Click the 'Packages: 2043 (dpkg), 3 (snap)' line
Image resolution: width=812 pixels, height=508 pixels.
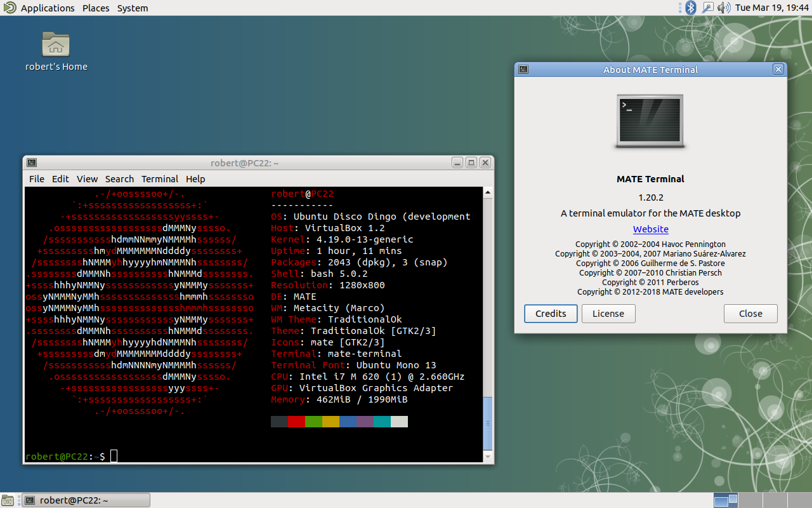(359, 262)
